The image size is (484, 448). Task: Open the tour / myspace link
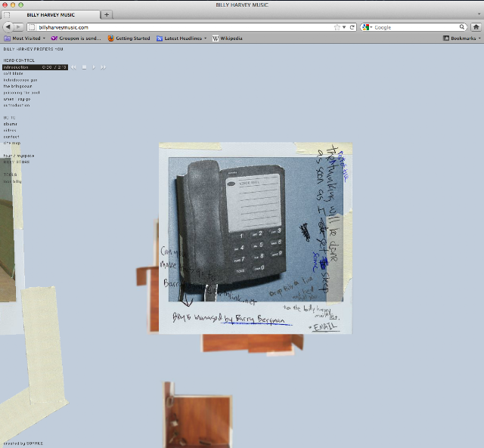point(19,156)
